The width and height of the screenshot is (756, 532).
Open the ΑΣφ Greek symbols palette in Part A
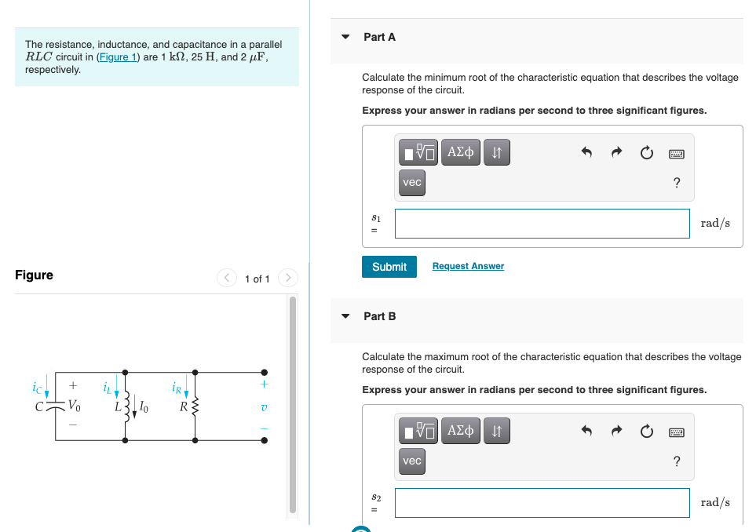pyautogui.click(x=460, y=152)
